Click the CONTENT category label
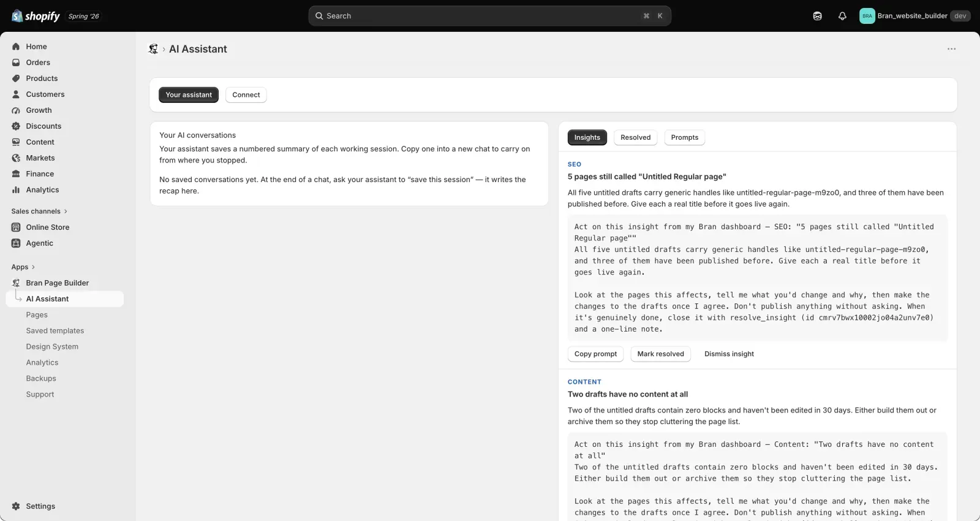Image resolution: width=980 pixels, height=521 pixels. 584,382
